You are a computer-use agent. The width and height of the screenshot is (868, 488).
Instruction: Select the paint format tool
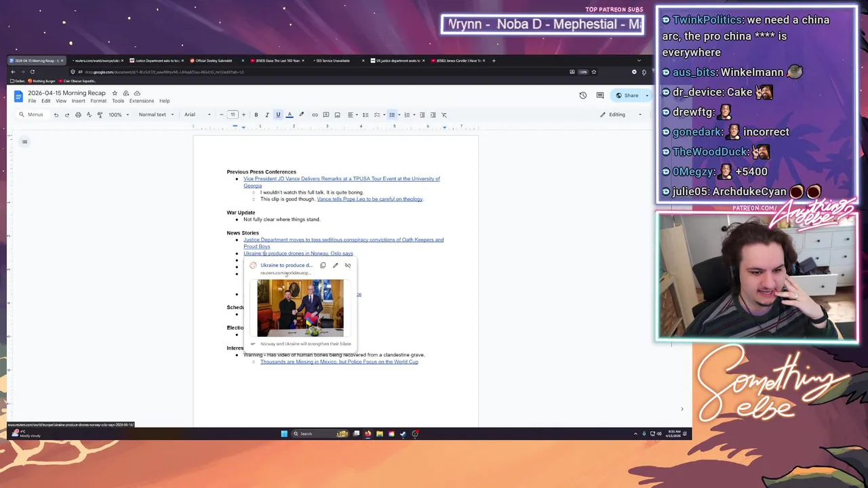pos(100,115)
